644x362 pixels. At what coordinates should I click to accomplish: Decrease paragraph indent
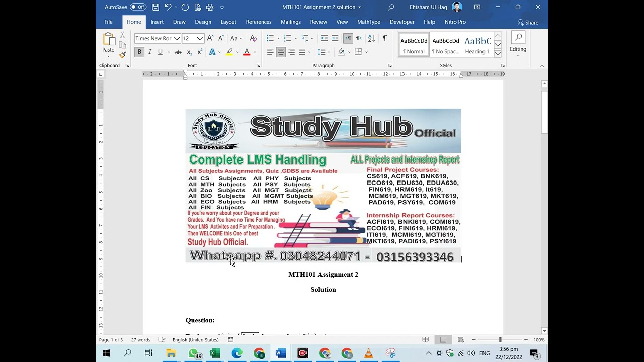pyautogui.click(x=324, y=38)
